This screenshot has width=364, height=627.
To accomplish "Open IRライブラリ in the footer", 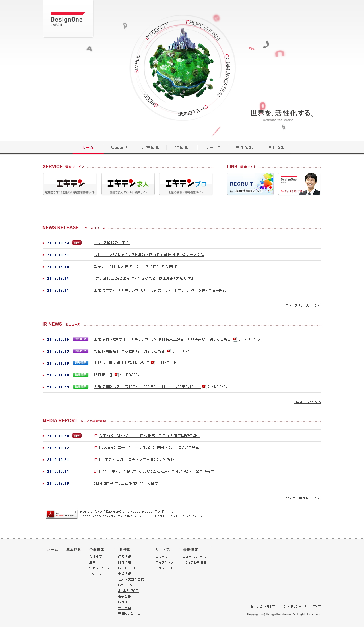I will [127, 568].
